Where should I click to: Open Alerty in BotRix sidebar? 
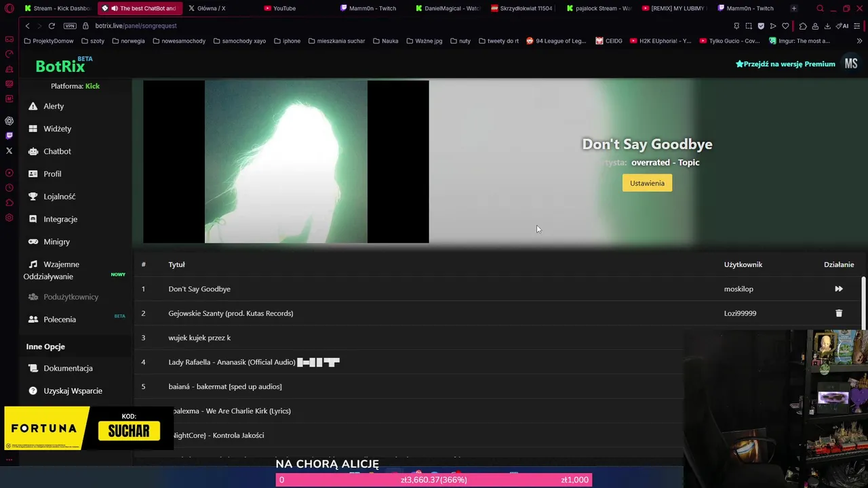(46, 106)
